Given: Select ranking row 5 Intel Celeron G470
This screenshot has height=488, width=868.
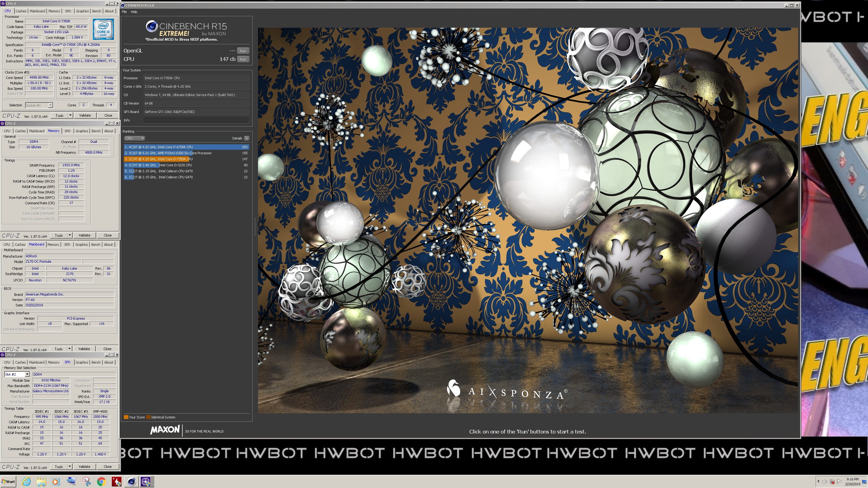Looking at the screenshot, I should pyautogui.click(x=186, y=171).
